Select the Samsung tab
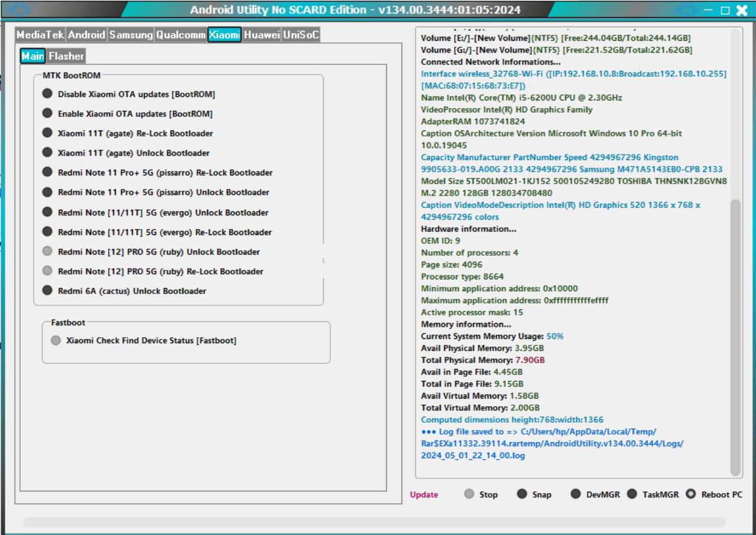Viewport: 756px width, 535px height. pyautogui.click(x=131, y=35)
